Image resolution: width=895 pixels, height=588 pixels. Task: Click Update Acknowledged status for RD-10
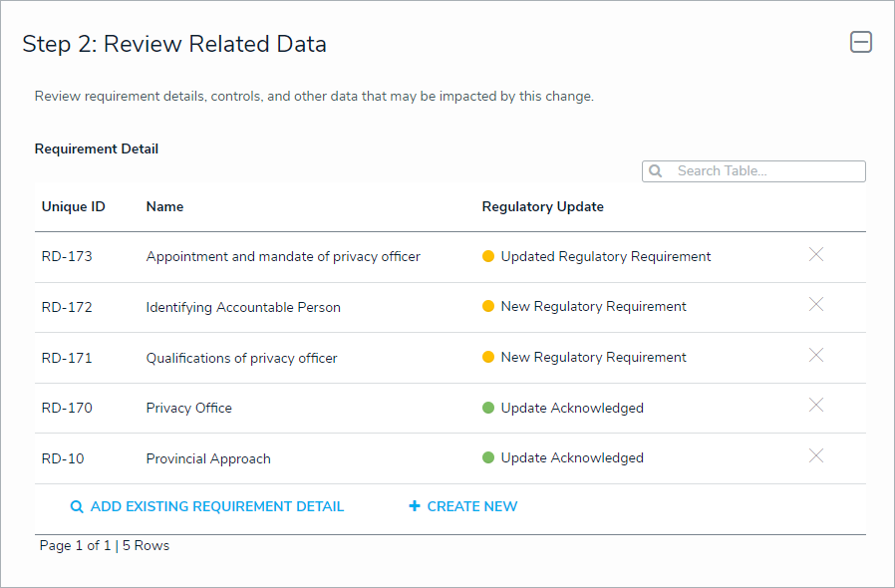click(572, 458)
